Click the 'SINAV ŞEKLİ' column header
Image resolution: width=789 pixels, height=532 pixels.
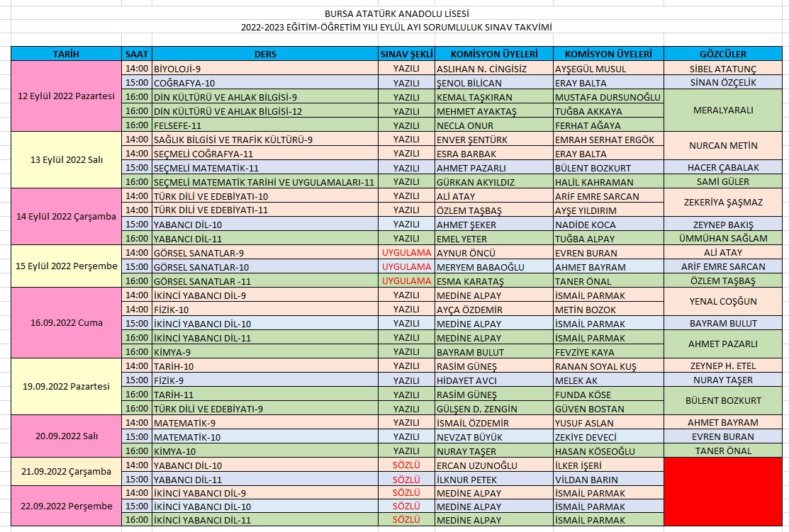pyautogui.click(x=407, y=54)
